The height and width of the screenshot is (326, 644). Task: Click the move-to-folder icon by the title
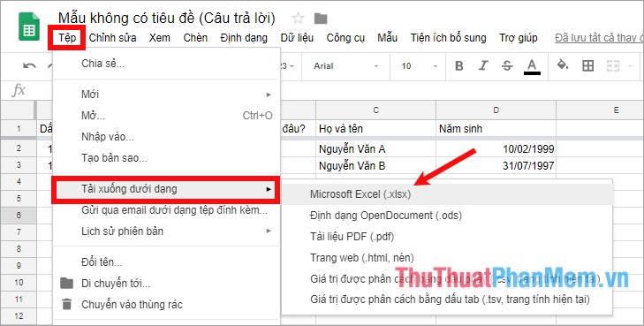point(321,19)
